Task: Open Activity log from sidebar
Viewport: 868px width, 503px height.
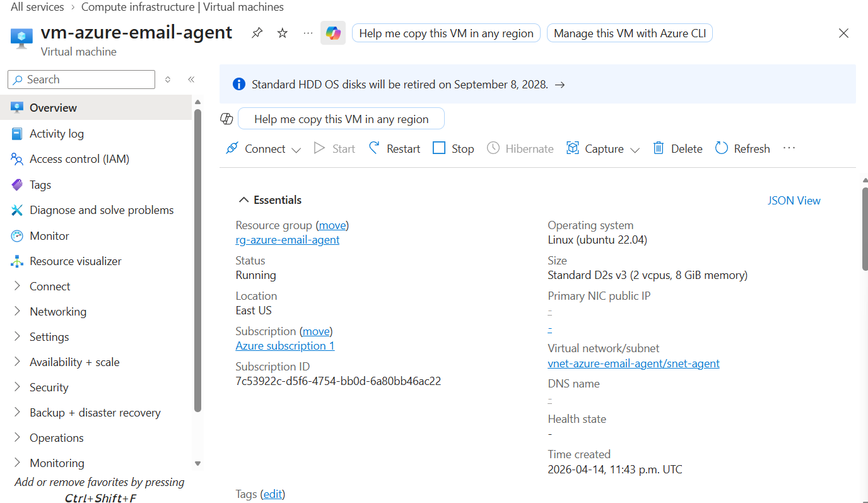Action: (x=56, y=134)
